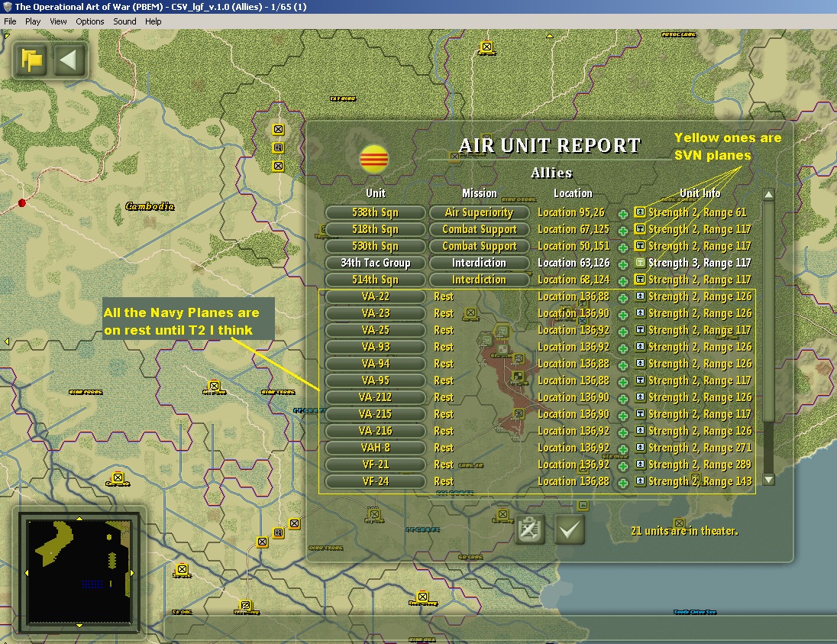Open the Help menu
Screen dimensions: 837x644
(x=154, y=21)
